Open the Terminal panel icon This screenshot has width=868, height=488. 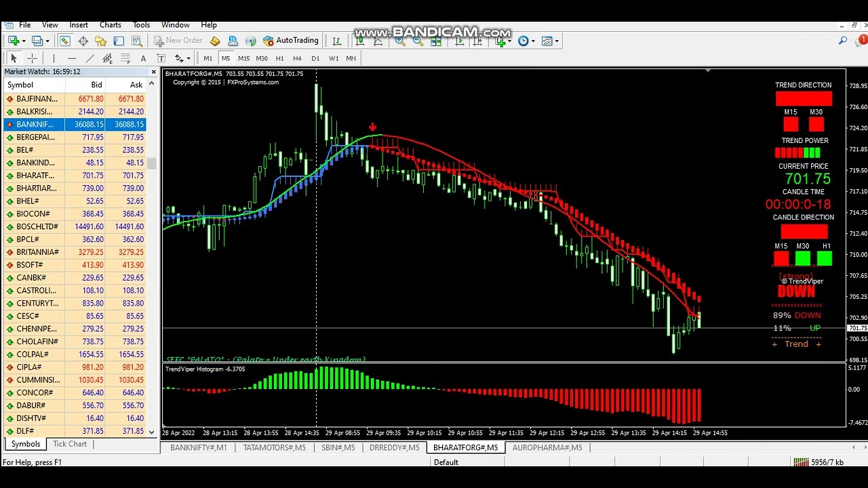pos(118,41)
